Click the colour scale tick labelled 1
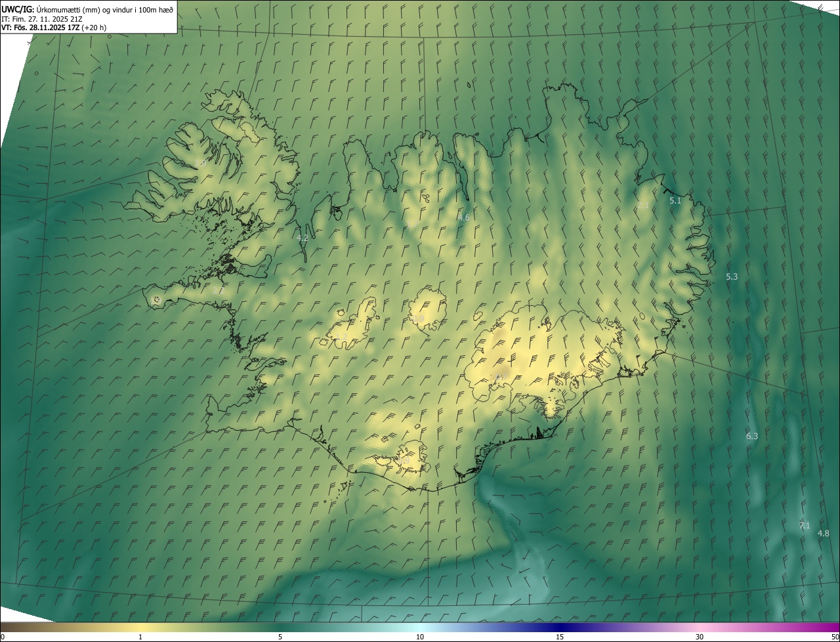840x642 pixels. [140, 637]
